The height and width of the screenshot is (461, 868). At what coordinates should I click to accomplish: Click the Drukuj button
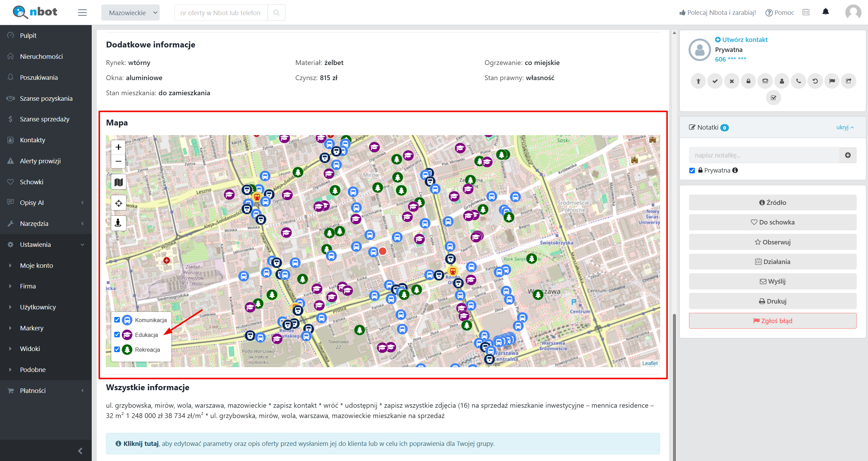click(773, 301)
